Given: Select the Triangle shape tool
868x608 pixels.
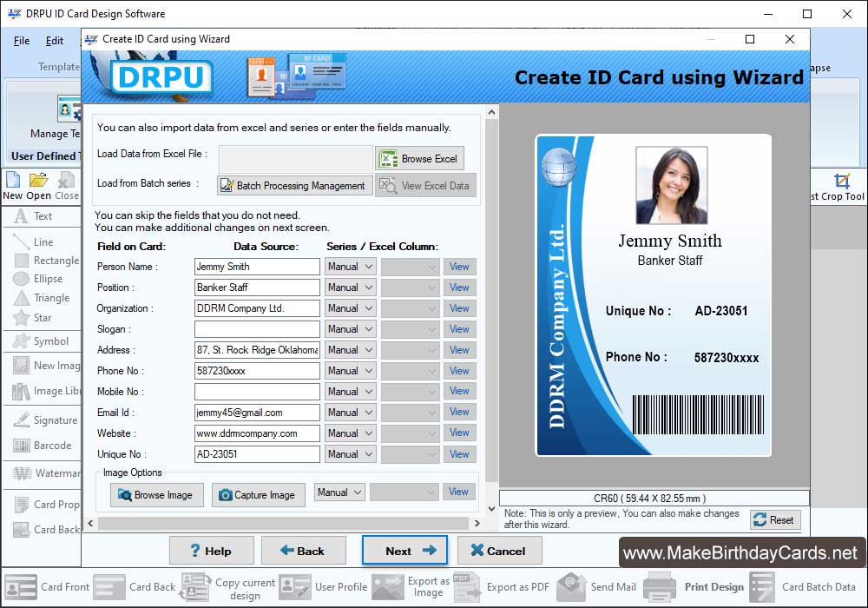Looking at the screenshot, I should 42,298.
